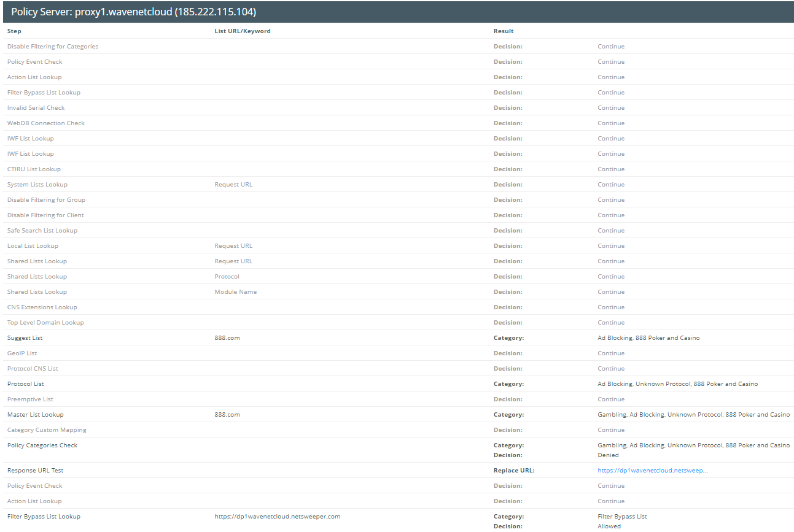This screenshot has height=532, width=794.
Task: Click 888.com keyword in Master List Lookup row
Action: click(x=227, y=415)
